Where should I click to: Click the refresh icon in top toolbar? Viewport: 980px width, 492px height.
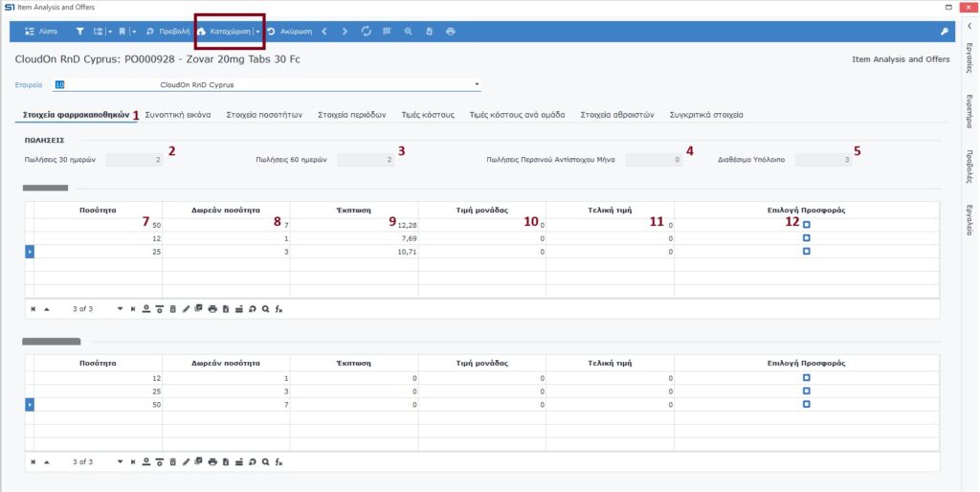coord(366,32)
